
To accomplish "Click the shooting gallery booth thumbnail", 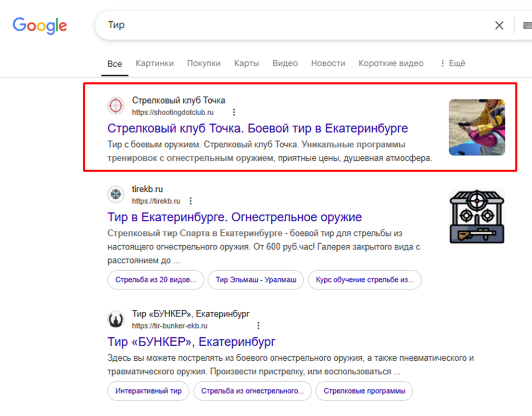I will [x=477, y=217].
